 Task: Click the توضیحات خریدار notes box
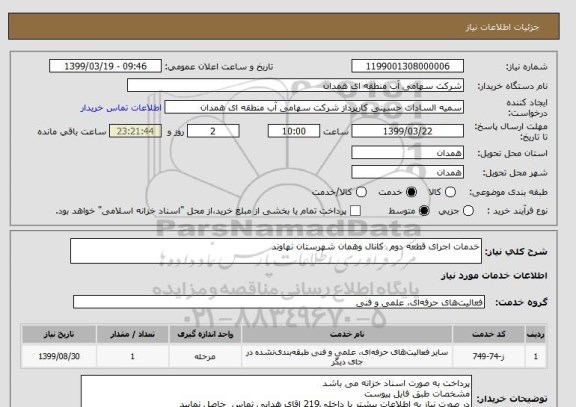[x=276, y=391]
